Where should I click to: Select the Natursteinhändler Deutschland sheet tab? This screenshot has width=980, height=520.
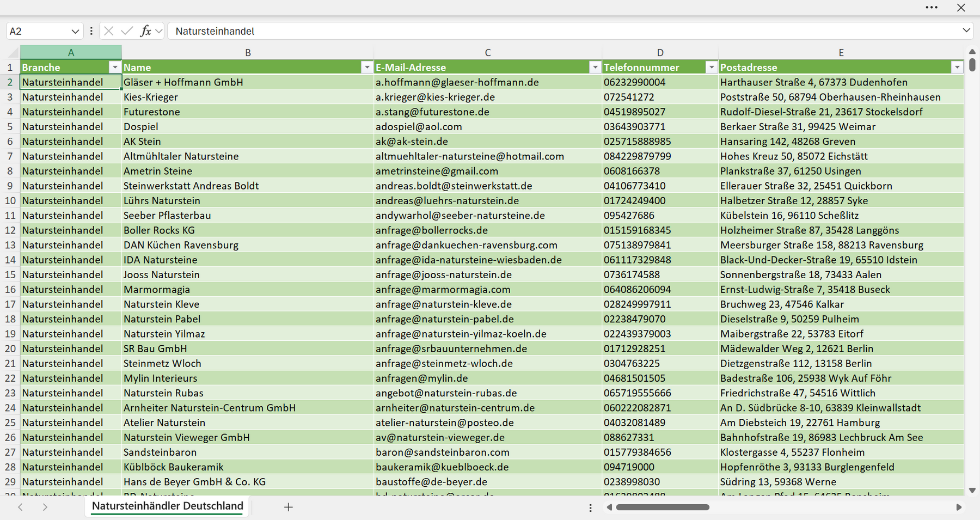click(168, 506)
